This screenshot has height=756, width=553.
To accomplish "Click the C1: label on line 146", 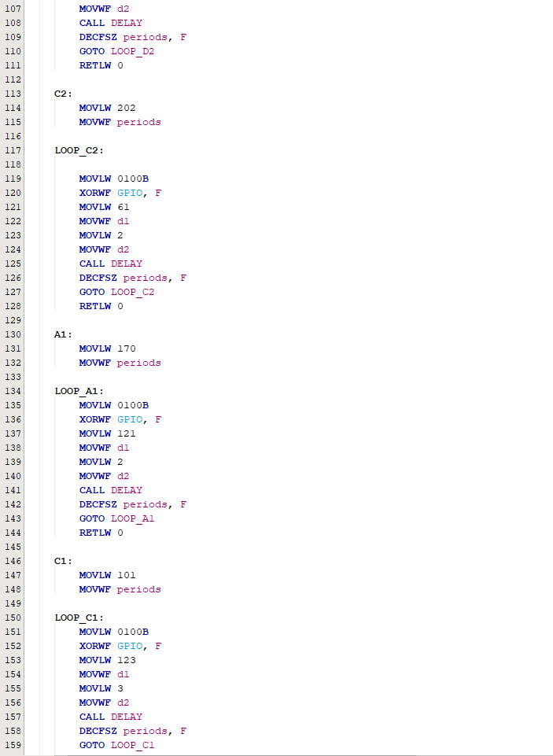I will [x=63, y=561].
